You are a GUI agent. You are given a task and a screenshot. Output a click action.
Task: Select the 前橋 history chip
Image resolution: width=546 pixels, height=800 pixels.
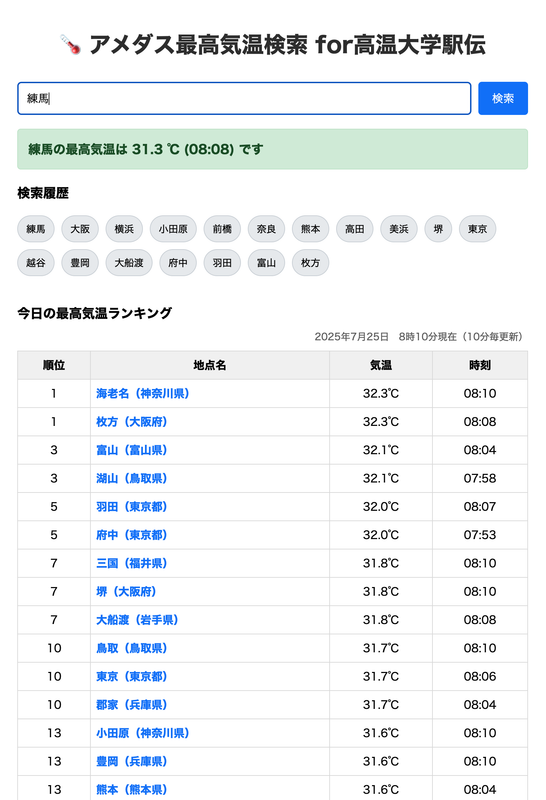(222, 229)
